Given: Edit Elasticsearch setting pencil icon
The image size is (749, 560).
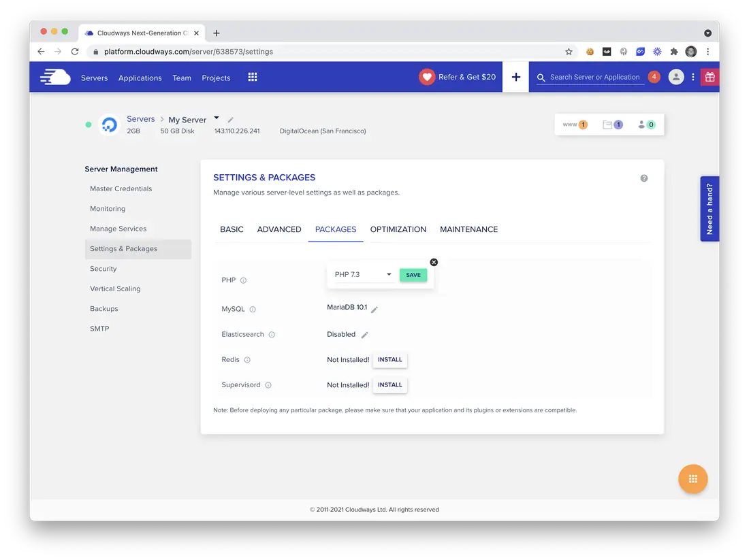Looking at the screenshot, I should (364, 335).
